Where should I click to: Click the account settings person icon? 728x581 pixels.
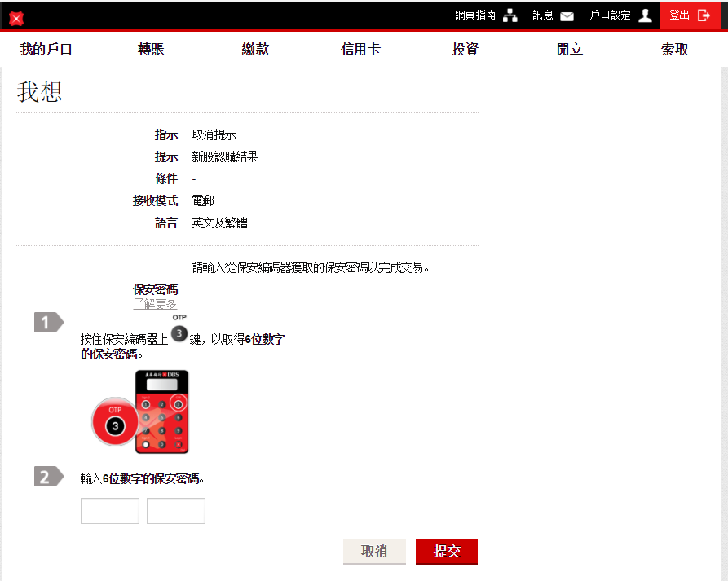coord(645,15)
